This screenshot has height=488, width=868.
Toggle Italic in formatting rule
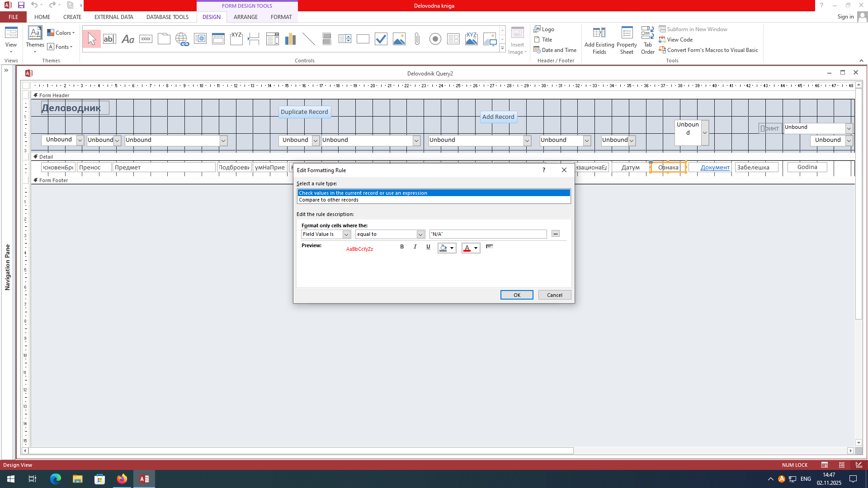pyautogui.click(x=415, y=247)
